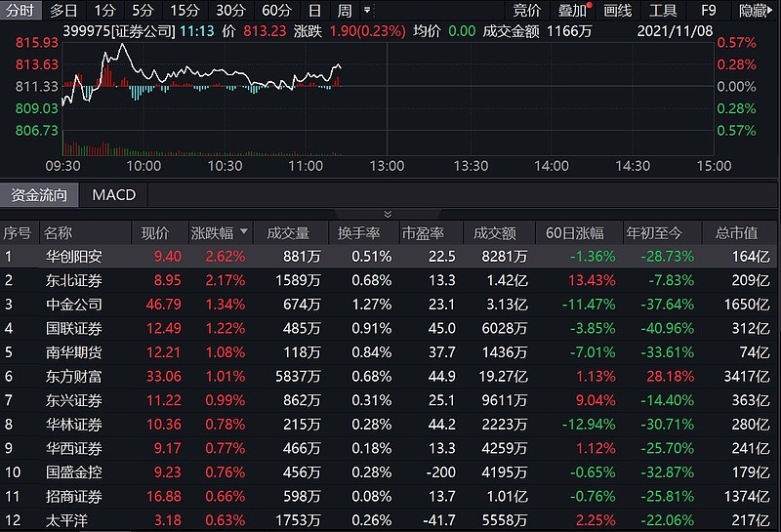The image size is (781, 532).
Task: Sort by the 总市值 column header
Action: (x=737, y=232)
